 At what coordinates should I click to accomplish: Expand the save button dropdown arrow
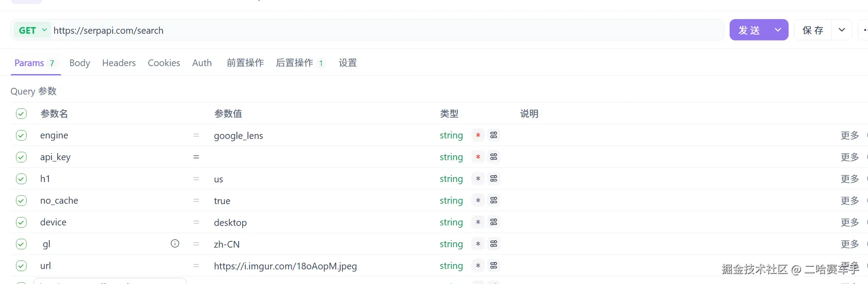841,30
